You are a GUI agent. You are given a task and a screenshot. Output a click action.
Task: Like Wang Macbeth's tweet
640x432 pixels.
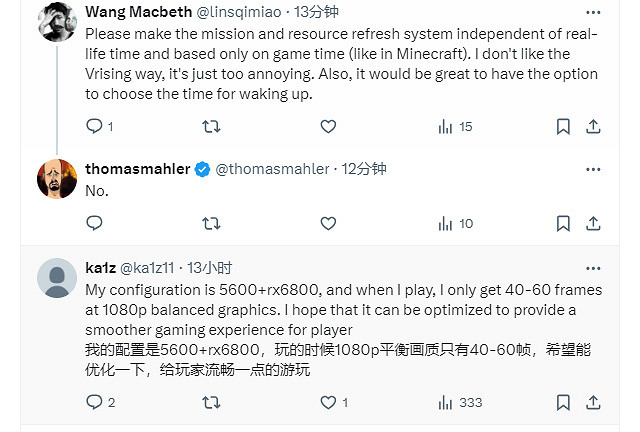point(328,126)
